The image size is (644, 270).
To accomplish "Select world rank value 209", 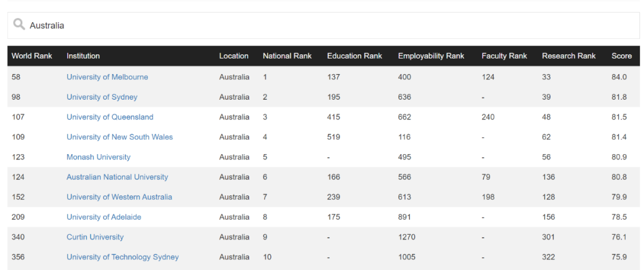I will [x=18, y=217].
